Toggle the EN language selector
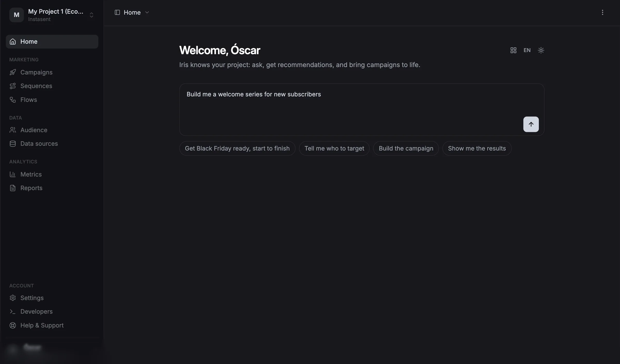620x364 pixels. coord(527,50)
